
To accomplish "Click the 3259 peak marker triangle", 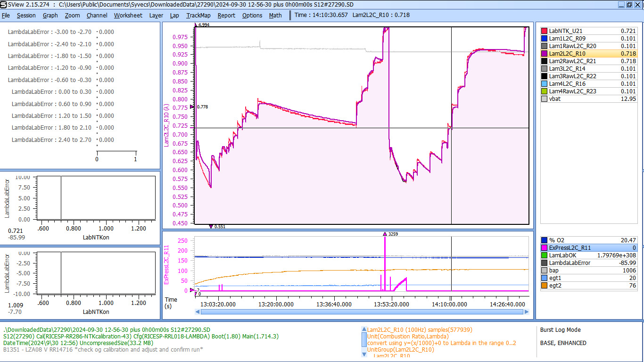I will [385, 234].
